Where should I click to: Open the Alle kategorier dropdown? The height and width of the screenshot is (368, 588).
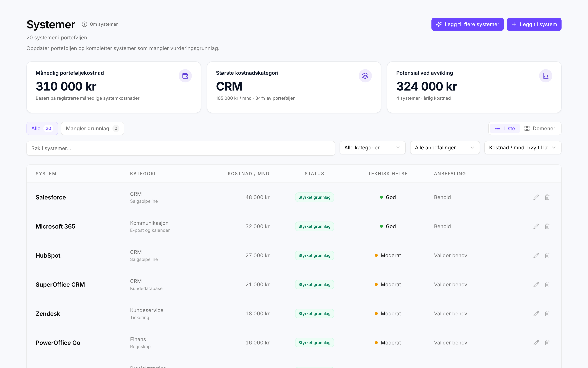point(372,148)
